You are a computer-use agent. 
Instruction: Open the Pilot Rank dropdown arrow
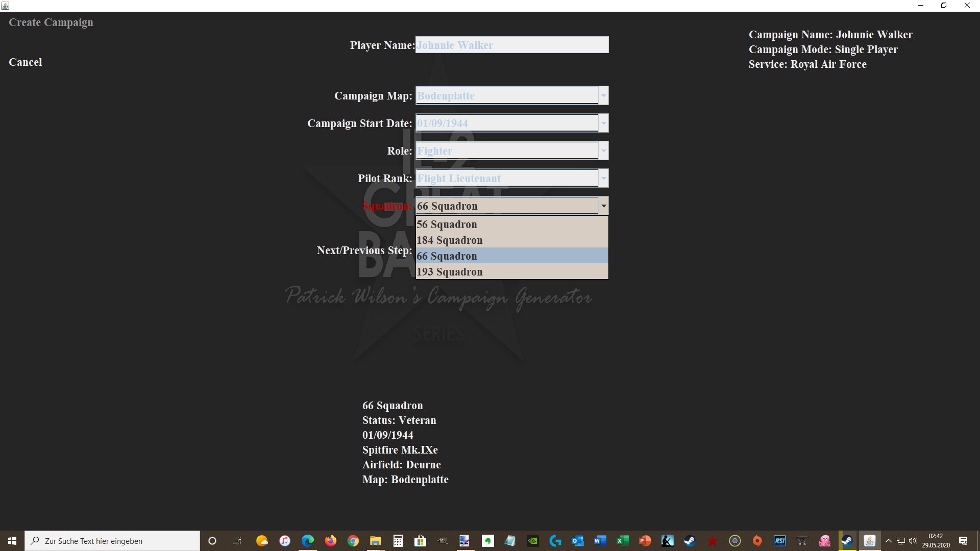pos(603,178)
